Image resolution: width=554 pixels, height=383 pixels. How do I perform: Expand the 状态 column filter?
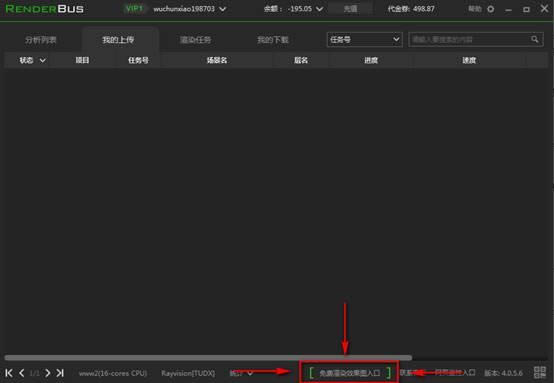(x=43, y=60)
